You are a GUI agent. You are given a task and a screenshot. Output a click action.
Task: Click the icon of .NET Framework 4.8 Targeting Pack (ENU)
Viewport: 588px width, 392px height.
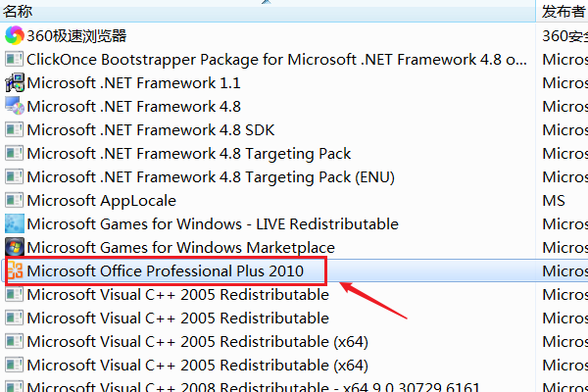pyautogui.click(x=15, y=176)
